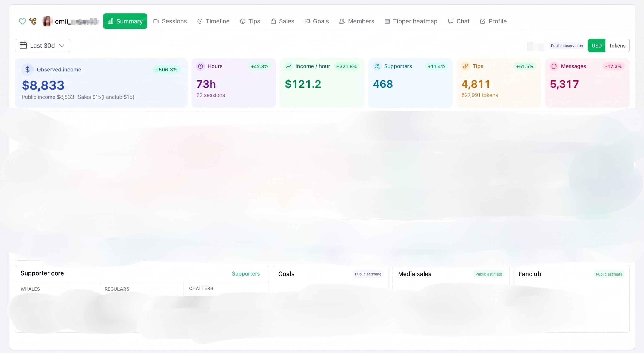Click the shopping bag icon beside Sales
Viewport: 644px width, 353px height.
pos(273,21)
